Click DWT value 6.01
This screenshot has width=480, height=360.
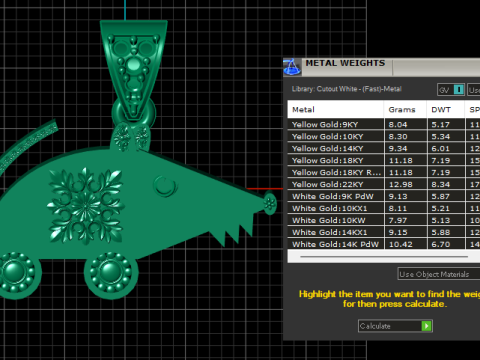click(x=440, y=149)
